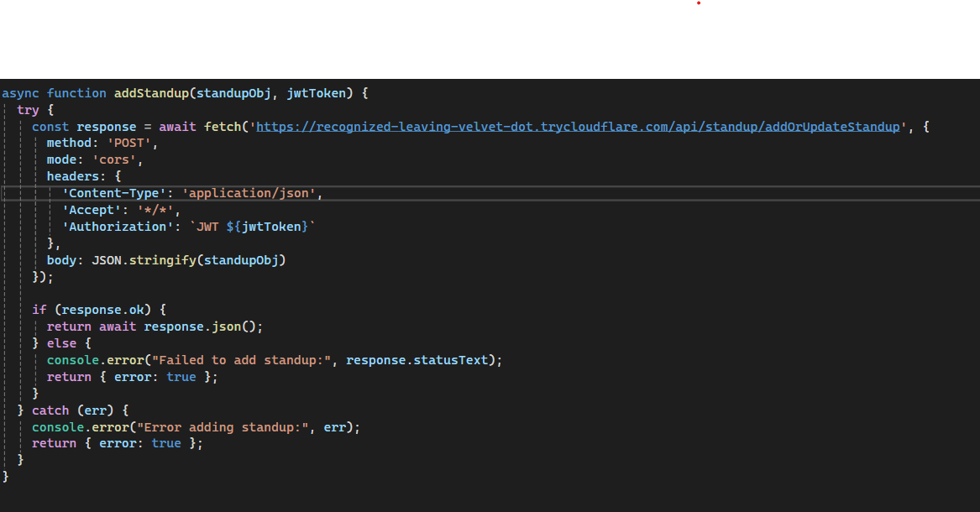
Task: Open the trycloudflare addOrUpdateStandup URL link
Action: point(578,127)
